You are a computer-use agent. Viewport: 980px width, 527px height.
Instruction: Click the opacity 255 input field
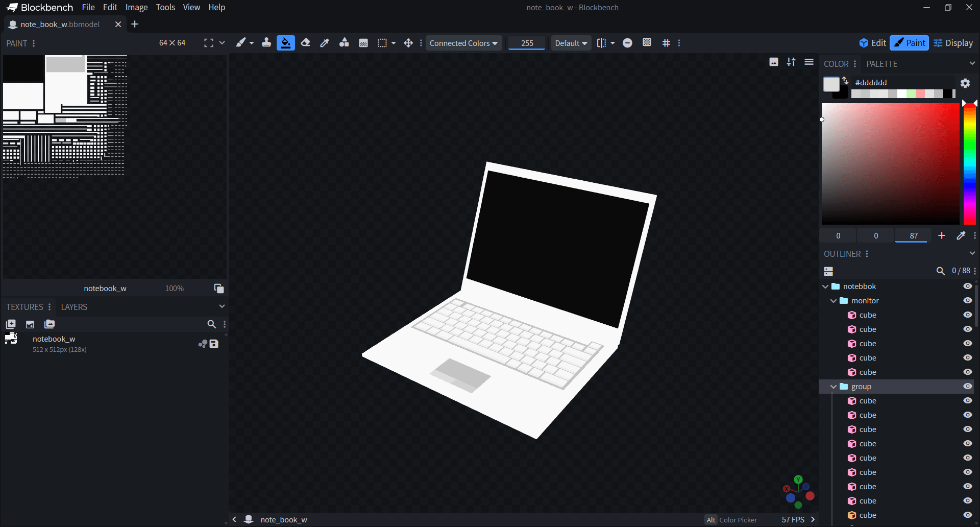pyautogui.click(x=527, y=43)
